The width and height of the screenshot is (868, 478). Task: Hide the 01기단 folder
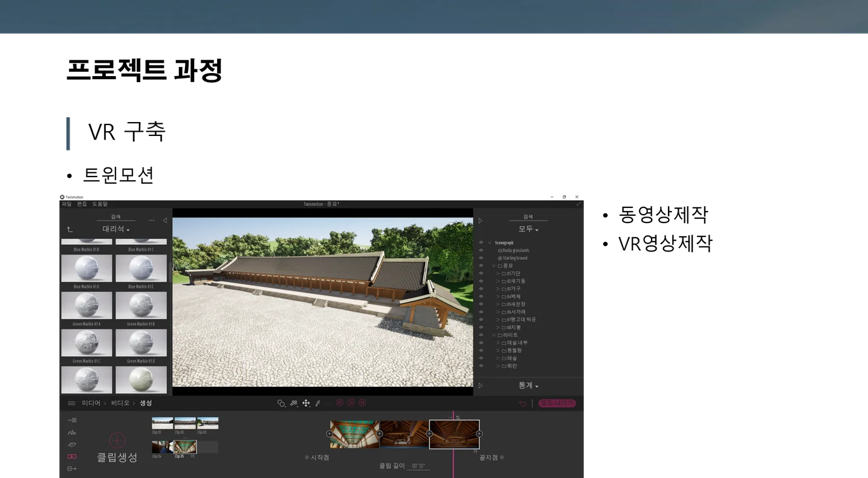481,273
